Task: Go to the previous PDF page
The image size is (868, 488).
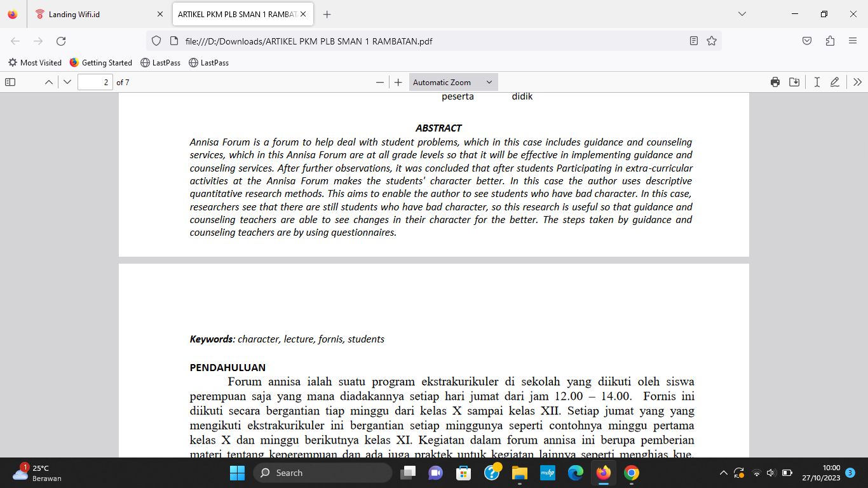Action: [48, 82]
